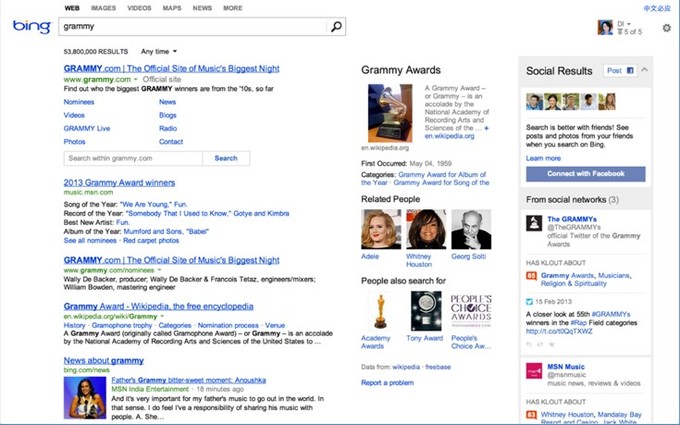Click the Radio sitelink
680x425 pixels.
coord(168,128)
